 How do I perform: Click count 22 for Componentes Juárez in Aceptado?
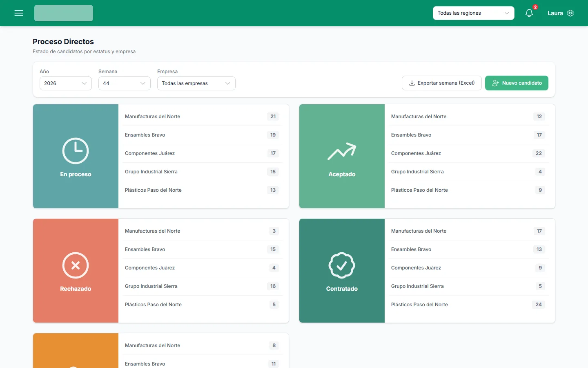coord(539,153)
